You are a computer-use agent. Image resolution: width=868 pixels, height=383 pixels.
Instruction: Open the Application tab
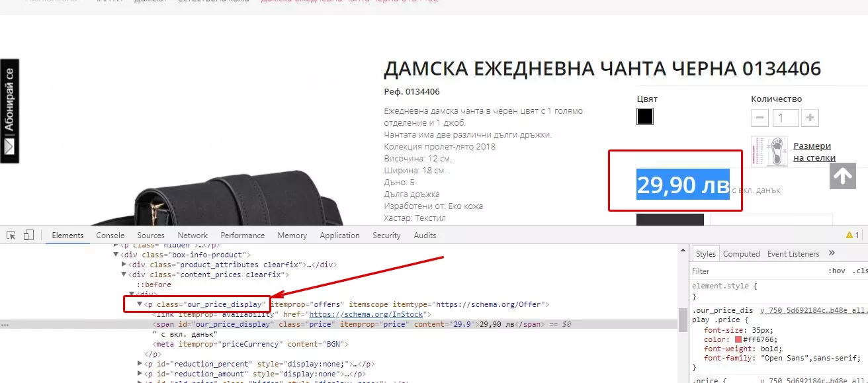point(339,235)
